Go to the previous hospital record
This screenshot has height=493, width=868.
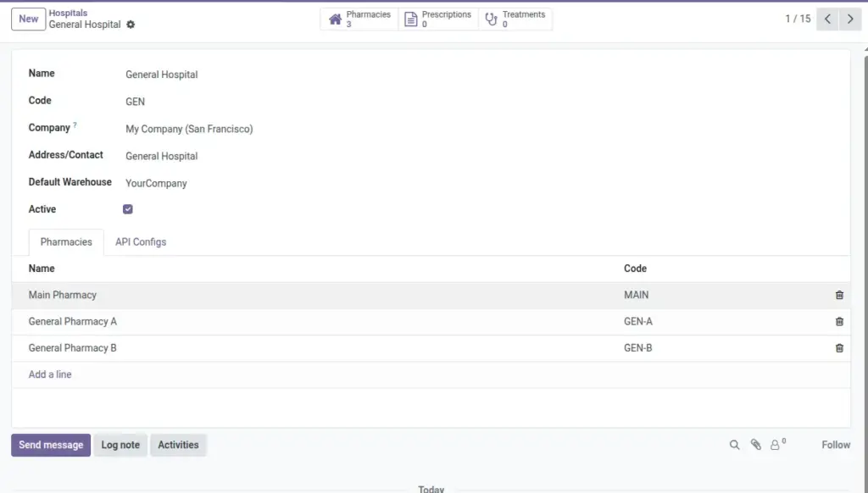(x=827, y=19)
